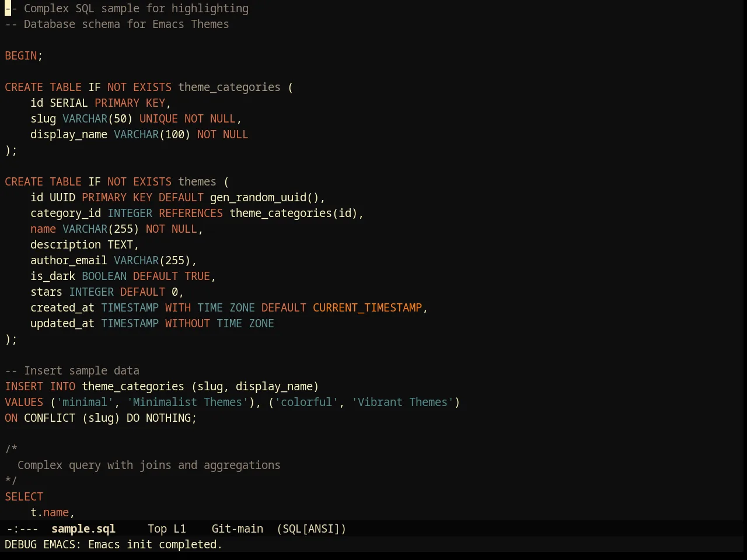Place cursor on the BEGIN; statement
This screenshot has width=747, height=560.
(x=24, y=55)
